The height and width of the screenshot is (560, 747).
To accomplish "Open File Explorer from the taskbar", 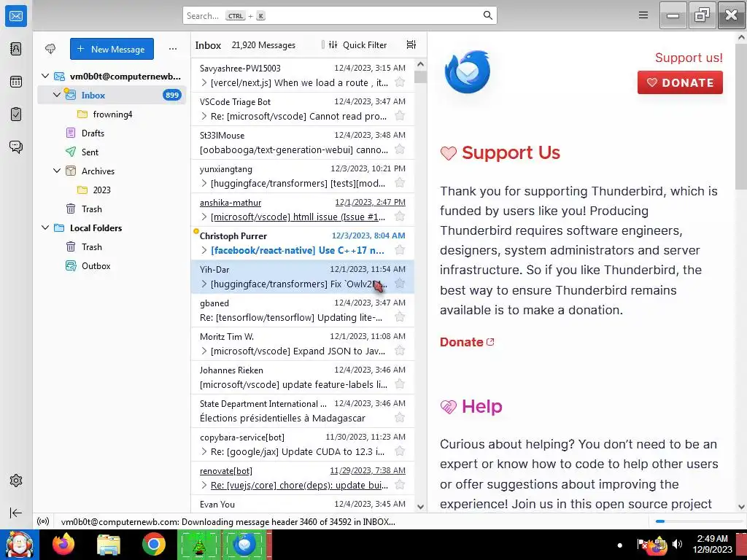I will (x=109, y=544).
